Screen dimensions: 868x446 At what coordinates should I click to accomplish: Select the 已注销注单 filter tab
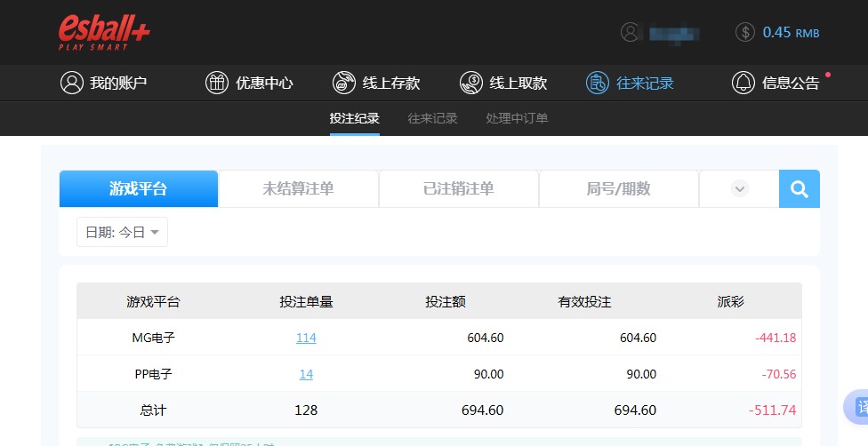pyautogui.click(x=458, y=188)
